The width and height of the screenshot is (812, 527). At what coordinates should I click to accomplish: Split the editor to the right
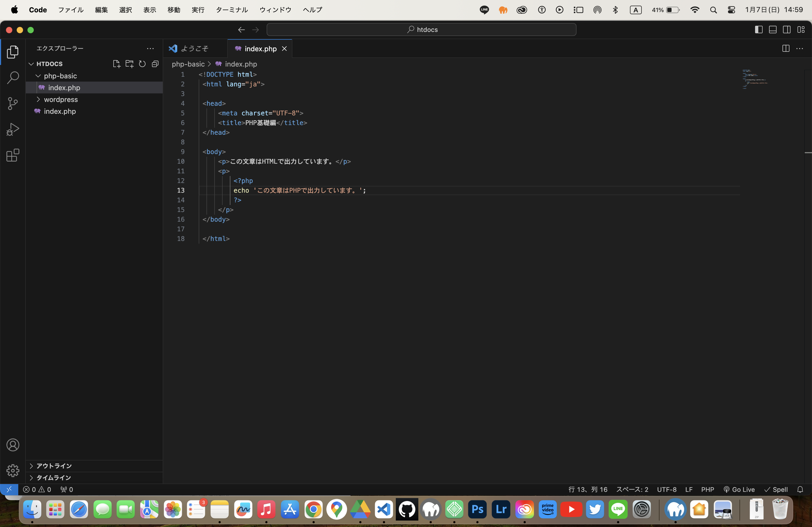point(786,48)
